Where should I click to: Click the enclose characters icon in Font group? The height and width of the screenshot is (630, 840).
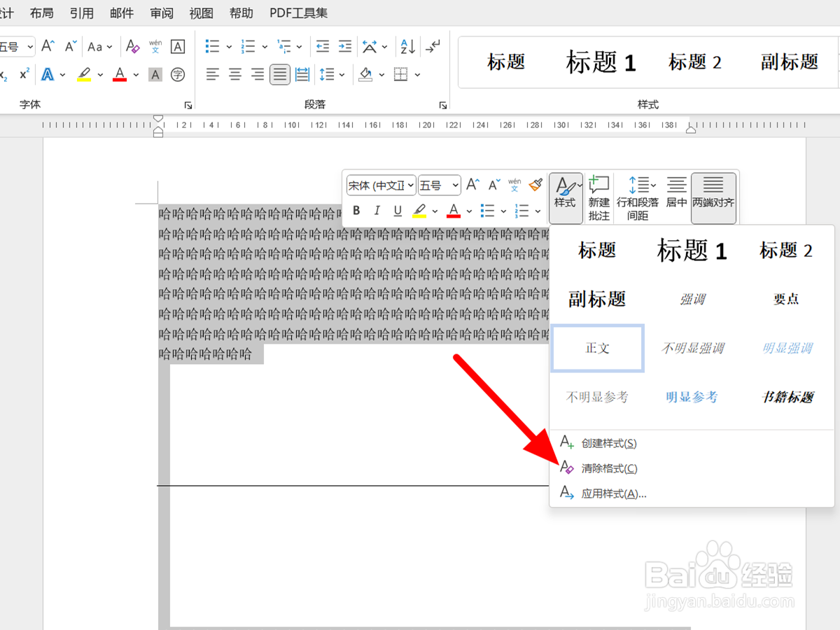click(x=177, y=74)
